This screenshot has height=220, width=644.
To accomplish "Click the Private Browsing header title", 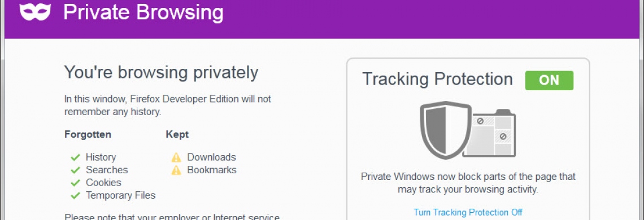I will coord(143,12).
